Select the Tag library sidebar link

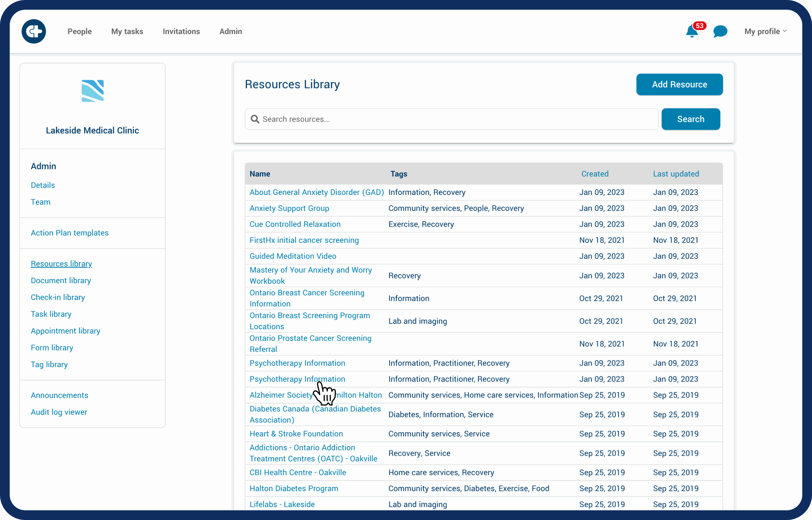[x=49, y=364]
